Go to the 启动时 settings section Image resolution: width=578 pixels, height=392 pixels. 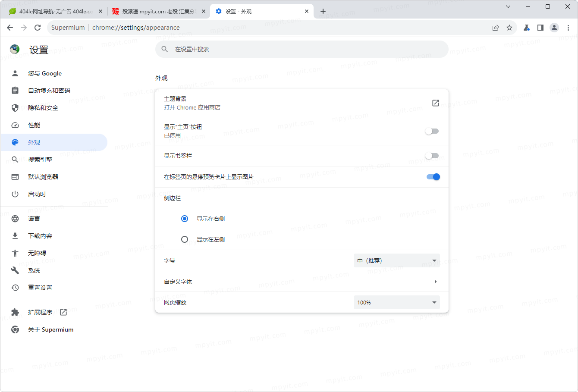54,194
